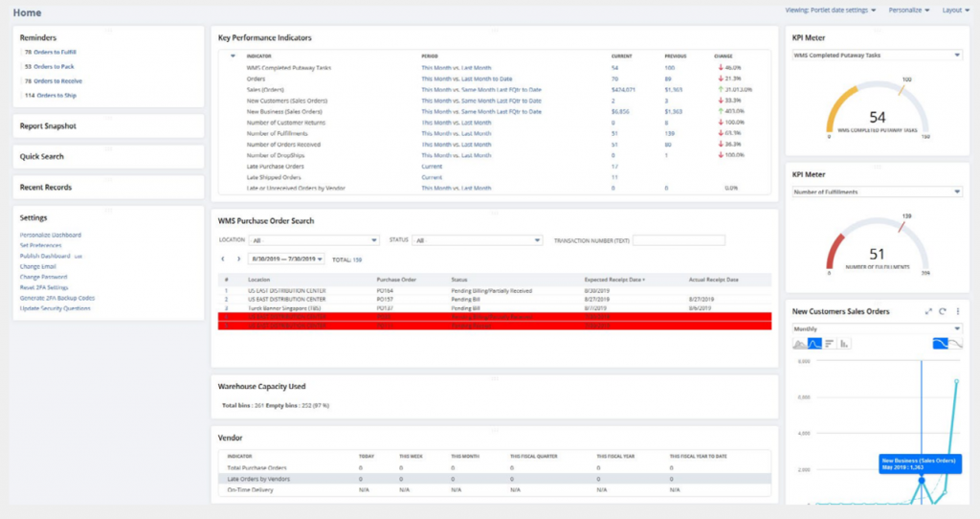
Task: Expand the New Customers Sales Orders portlet
Action: coord(928,311)
